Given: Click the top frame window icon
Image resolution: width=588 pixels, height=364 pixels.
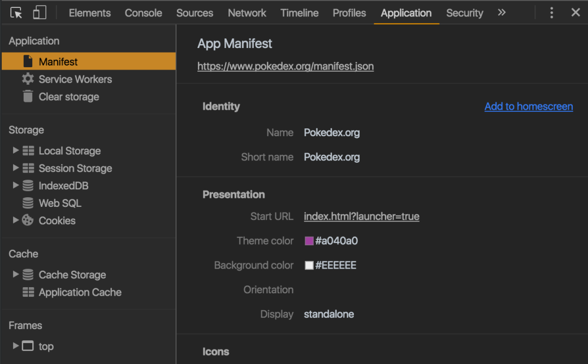Looking at the screenshot, I should (28, 346).
